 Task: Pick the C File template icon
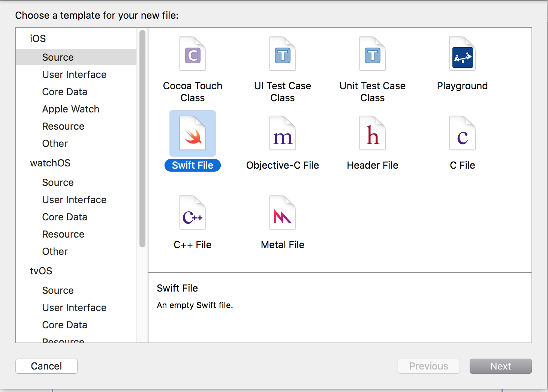tap(463, 133)
